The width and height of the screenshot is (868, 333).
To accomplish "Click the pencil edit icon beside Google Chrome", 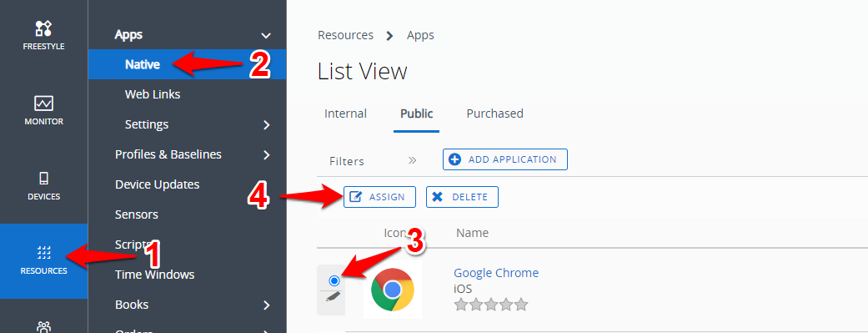I will click(334, 297).
